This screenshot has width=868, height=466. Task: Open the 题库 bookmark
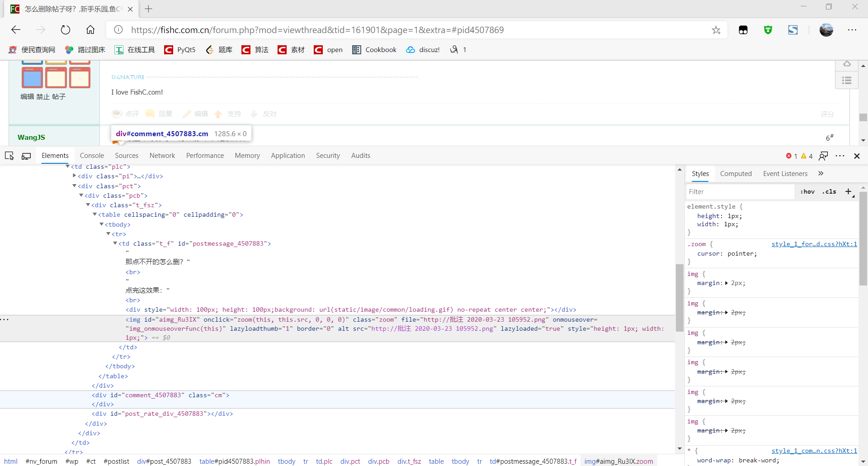click(219, 50)
